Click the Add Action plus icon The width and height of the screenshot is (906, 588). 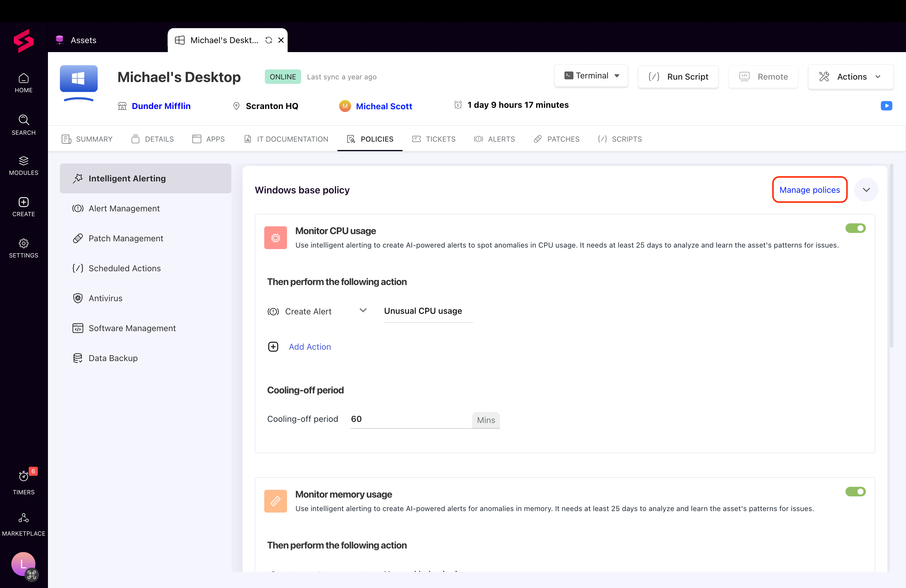click(273, 347)
